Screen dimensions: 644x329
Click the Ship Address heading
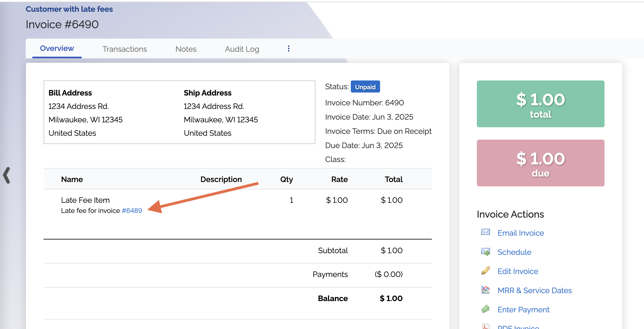207,93
